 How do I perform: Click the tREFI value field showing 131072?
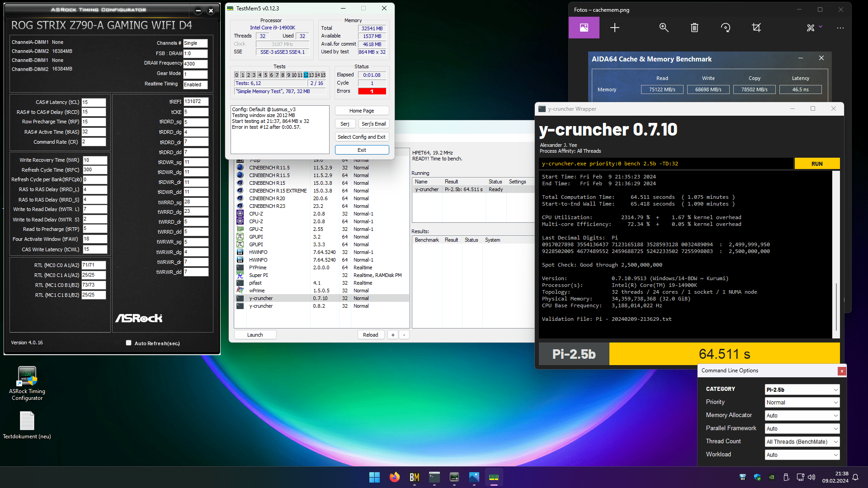point(196,102)
